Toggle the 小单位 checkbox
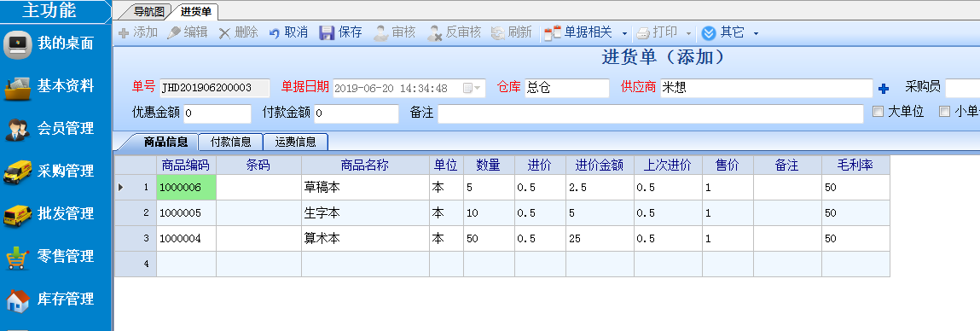 (x=944, y=112)
